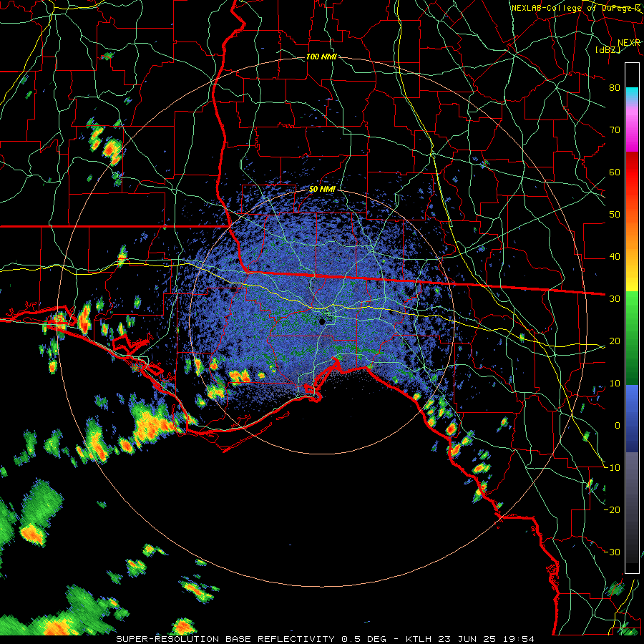The image size is (644, 644).
Task: Click the "50" value on the dBZ scale
Action: pos(615,215)
